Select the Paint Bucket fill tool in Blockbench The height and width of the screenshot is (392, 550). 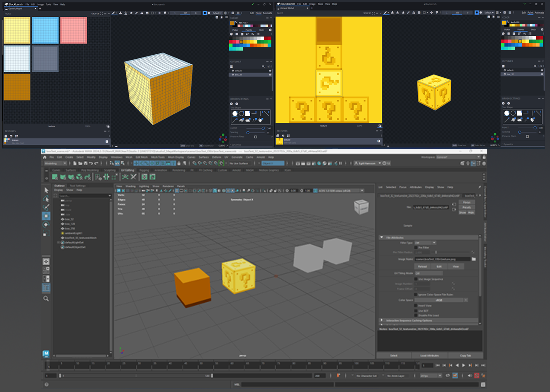[x=125, y=13]
